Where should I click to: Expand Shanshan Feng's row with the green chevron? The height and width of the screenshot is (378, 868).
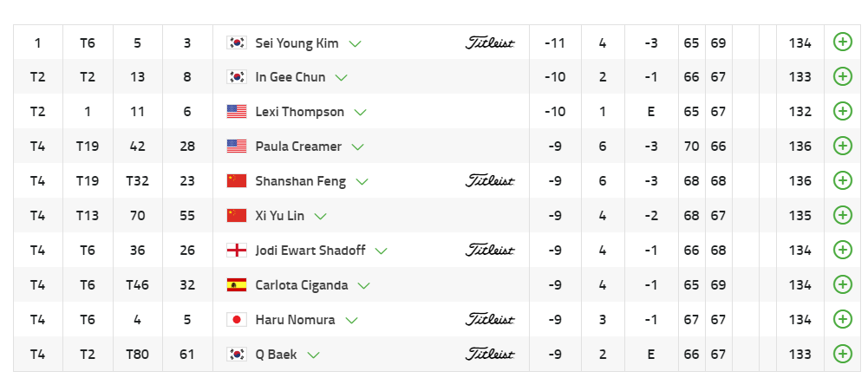point(362,182)
